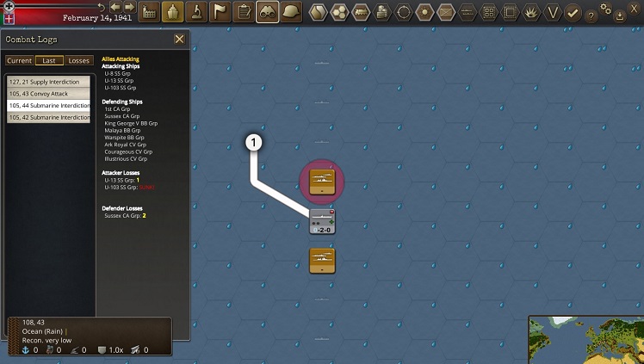This screenshot has height=364, width=644.
Task: Click the minimap thumbnail of Europe
Action: pyautogui.click(x=586, y=340)
